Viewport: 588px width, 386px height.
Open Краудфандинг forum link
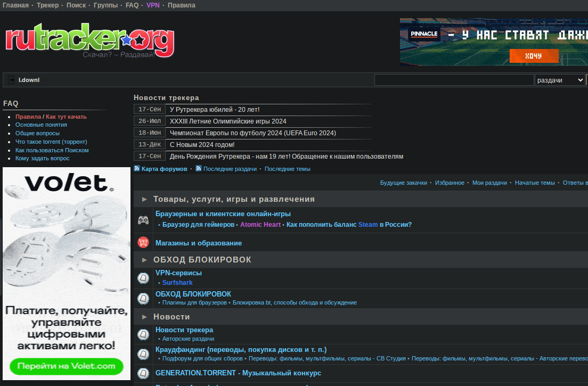(241, 350)
